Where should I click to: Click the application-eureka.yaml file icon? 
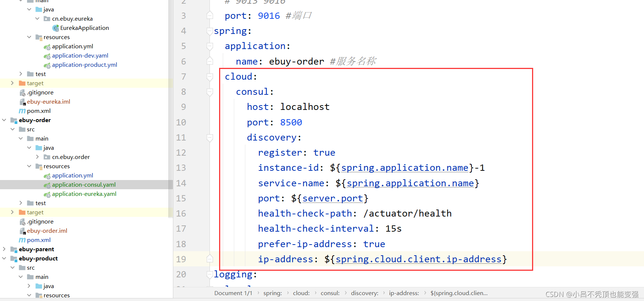tap(47, 194)
